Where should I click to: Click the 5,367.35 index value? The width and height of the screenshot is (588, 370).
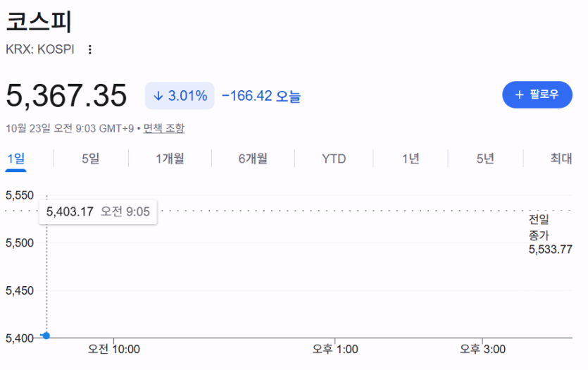[x=66, y=96]
